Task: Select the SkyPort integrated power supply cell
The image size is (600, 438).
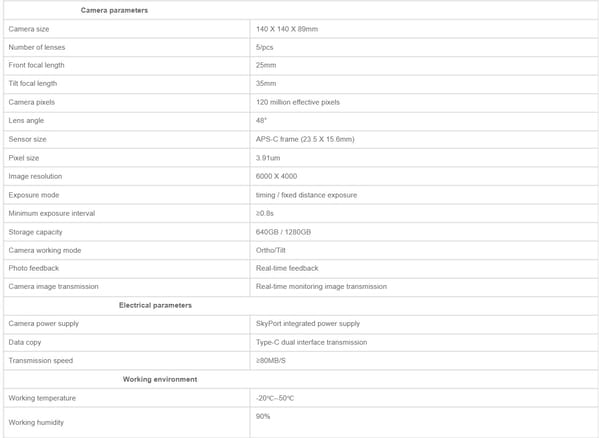Action: [308, 323]
